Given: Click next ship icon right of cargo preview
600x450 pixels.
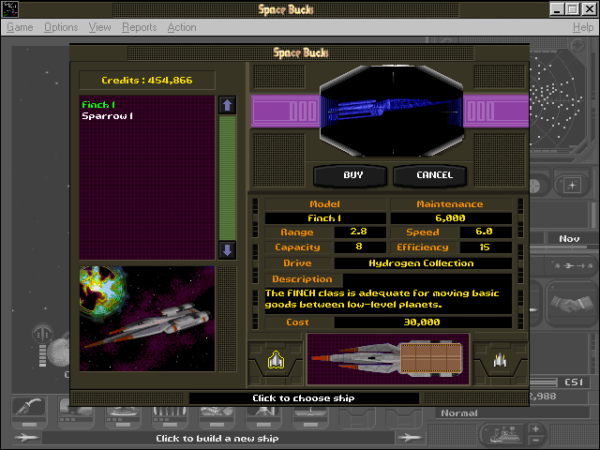Looking at the screenshot, I should tap(500, 359).
